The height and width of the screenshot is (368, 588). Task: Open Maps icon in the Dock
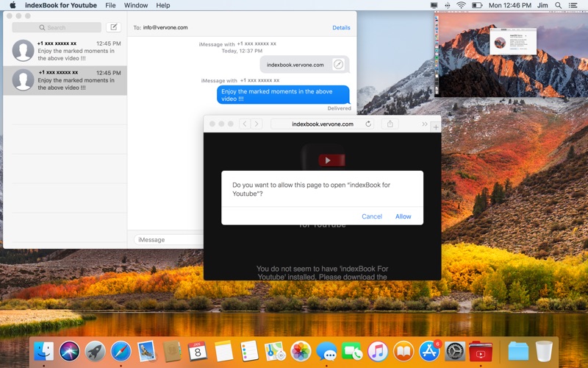click(x=275, y=352)
